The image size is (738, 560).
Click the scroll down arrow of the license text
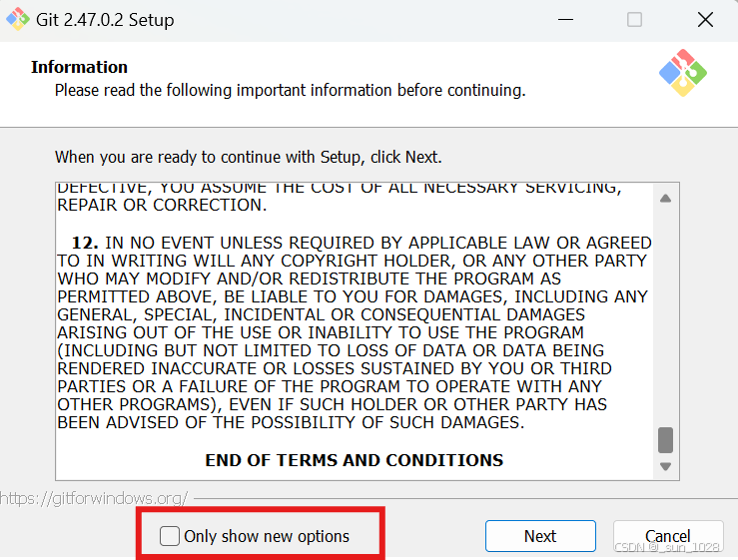click(x=666, y=466)
